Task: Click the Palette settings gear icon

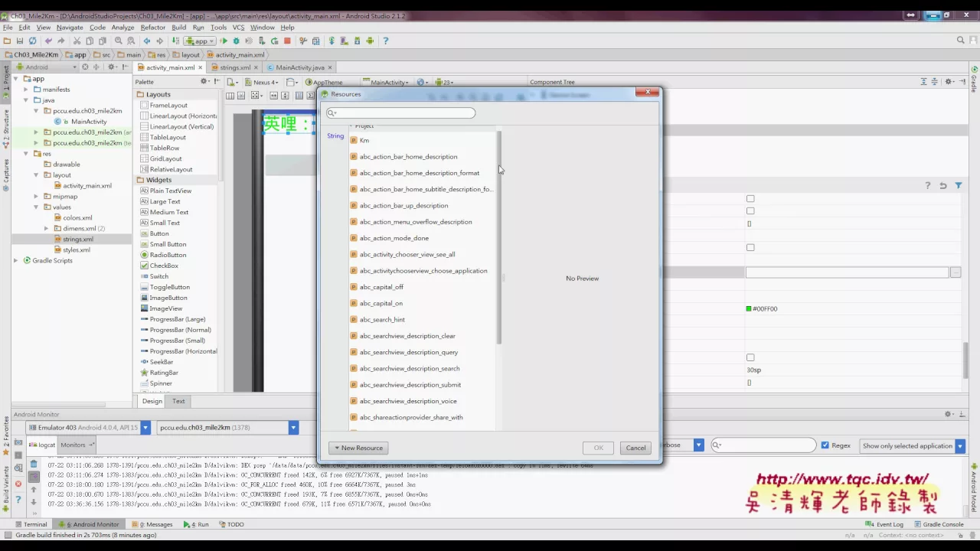Action: [x=204, y=81]
